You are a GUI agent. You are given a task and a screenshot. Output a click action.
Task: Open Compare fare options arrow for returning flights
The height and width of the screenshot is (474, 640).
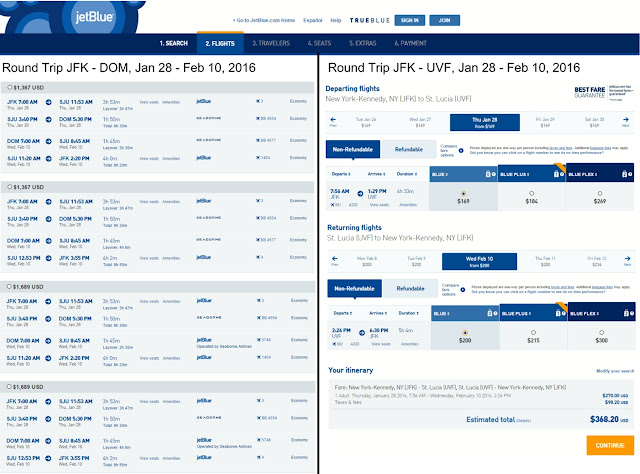coord(463,289)
